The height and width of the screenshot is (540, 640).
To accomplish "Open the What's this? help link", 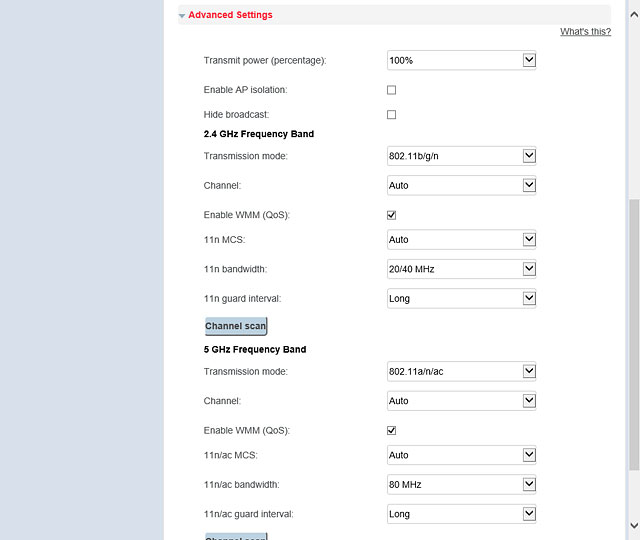I will 585,31.
